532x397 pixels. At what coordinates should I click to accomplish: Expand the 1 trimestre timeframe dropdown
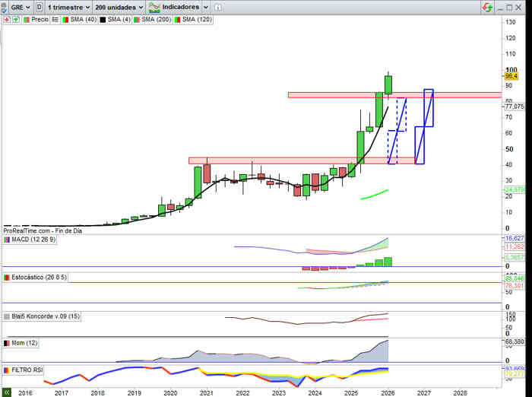point(68,7)
